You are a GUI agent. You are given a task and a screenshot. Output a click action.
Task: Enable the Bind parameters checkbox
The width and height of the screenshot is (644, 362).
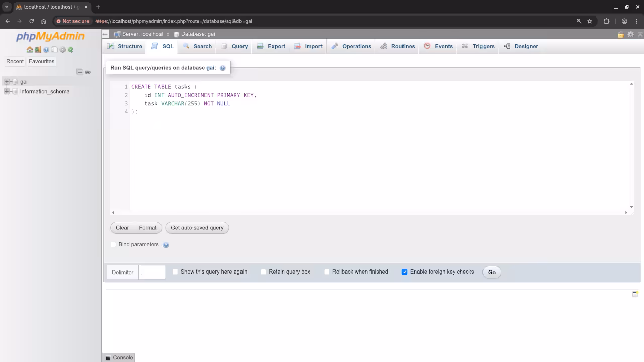113,245
